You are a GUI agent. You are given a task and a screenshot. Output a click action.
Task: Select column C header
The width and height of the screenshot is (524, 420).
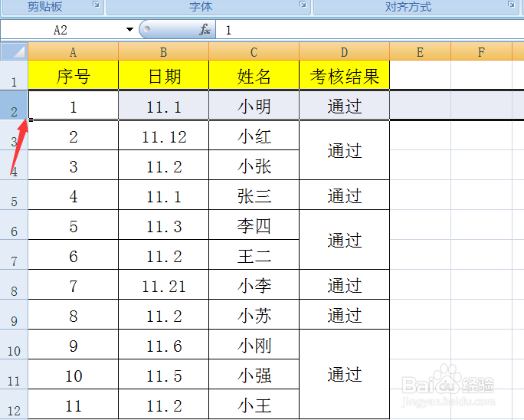click(x=254, y=52)
